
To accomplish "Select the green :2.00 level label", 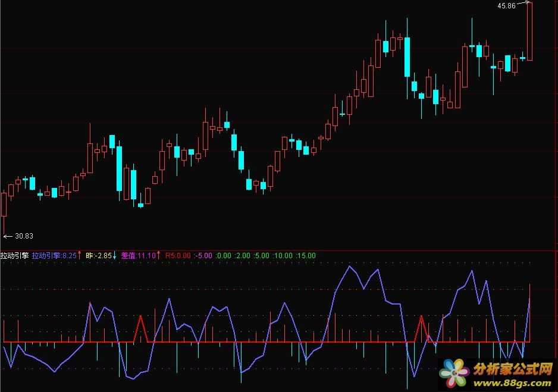I will pos(242,255).
